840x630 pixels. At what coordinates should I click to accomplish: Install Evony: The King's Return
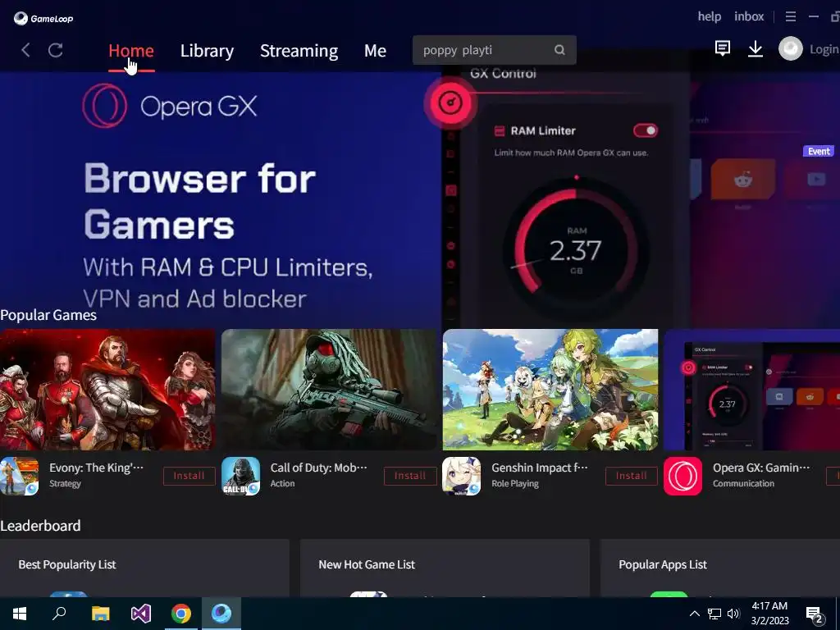pos(189,476)
